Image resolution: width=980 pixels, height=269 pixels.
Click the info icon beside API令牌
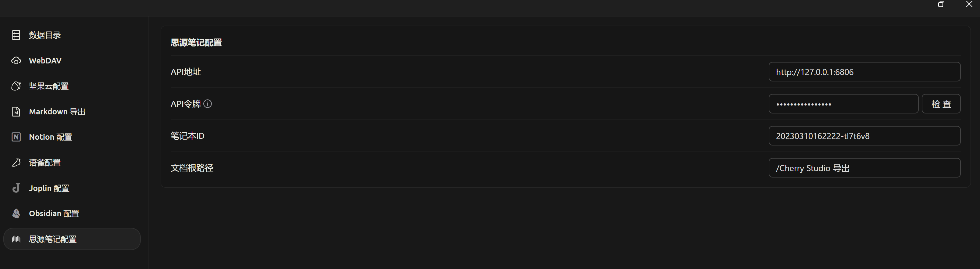tap(208, 103)
